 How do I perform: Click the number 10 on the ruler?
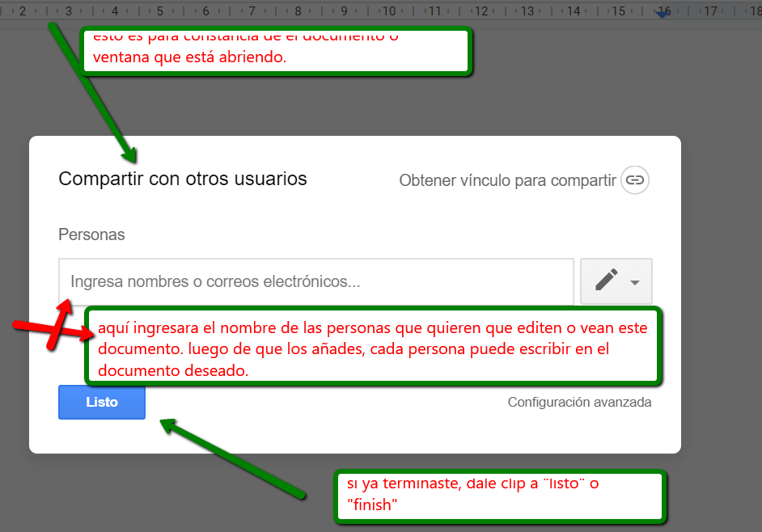click(389, 11)
